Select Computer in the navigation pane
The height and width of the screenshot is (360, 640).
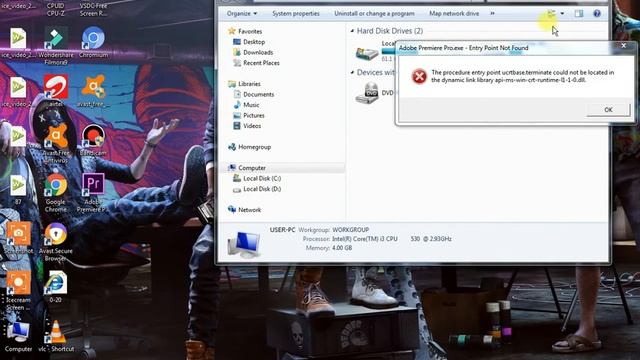click(247, 168)
